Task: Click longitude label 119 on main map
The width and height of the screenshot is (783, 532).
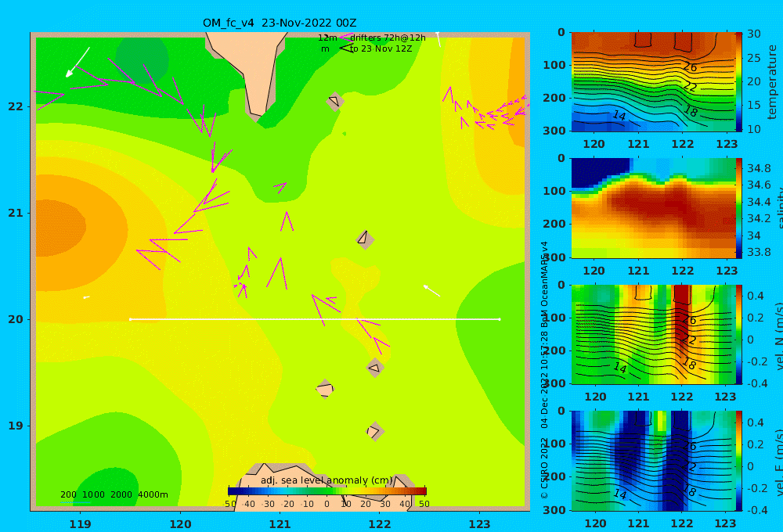Action: [x=80, y=524]
